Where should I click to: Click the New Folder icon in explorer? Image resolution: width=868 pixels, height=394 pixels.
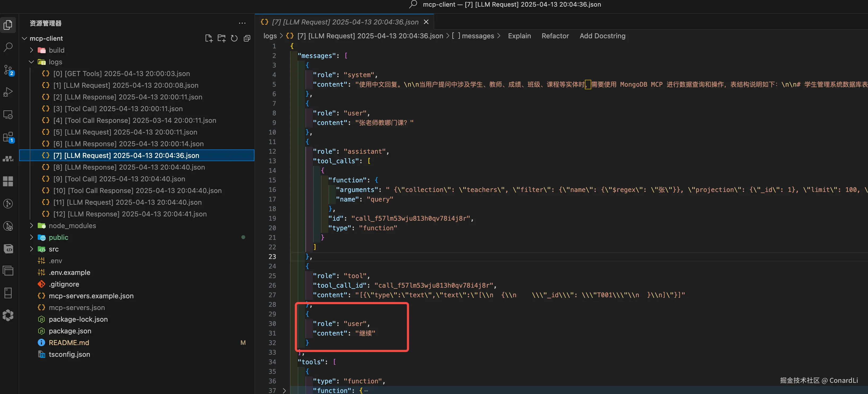click(221, 39)
